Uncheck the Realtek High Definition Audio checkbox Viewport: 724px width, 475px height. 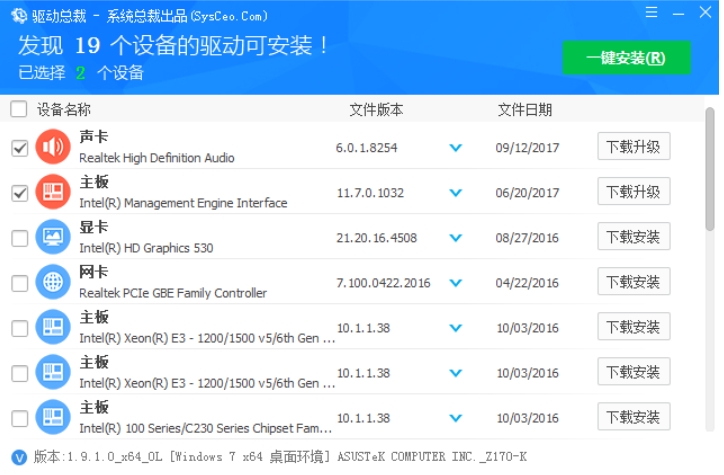19,148
